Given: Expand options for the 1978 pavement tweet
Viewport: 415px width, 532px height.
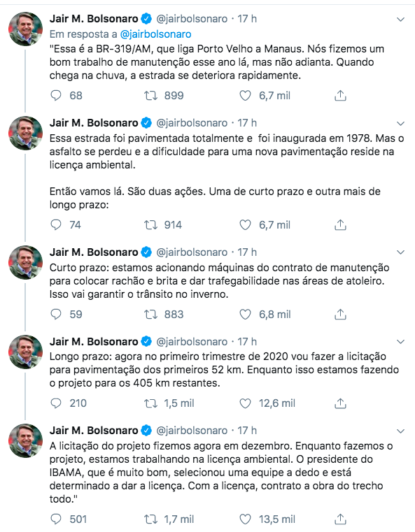Looking at the screenshot, I should [x=401, y=124].
